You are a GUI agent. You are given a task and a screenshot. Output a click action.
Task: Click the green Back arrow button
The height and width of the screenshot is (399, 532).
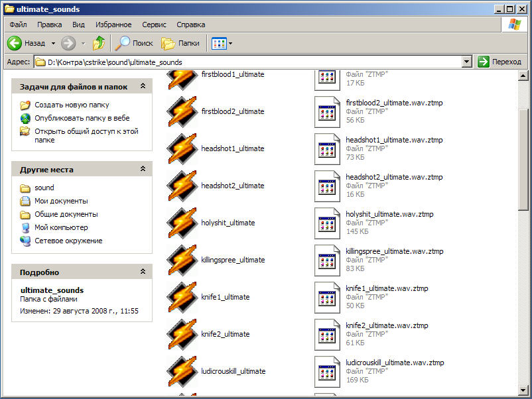(14, 43)
